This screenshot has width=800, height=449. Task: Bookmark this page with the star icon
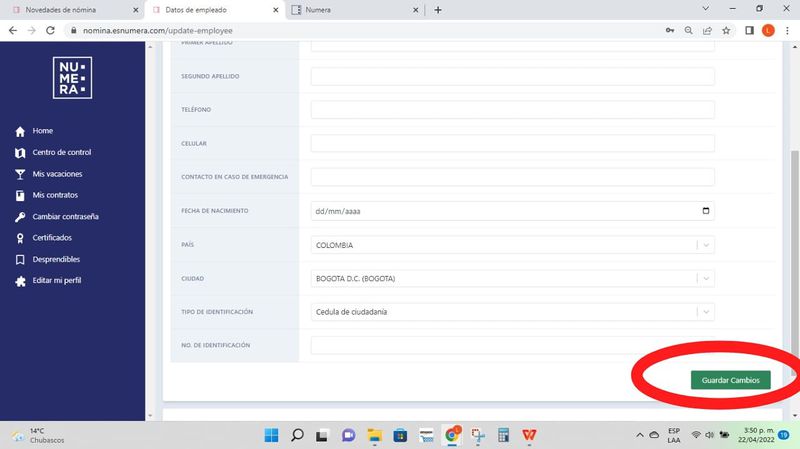(726, 30)
